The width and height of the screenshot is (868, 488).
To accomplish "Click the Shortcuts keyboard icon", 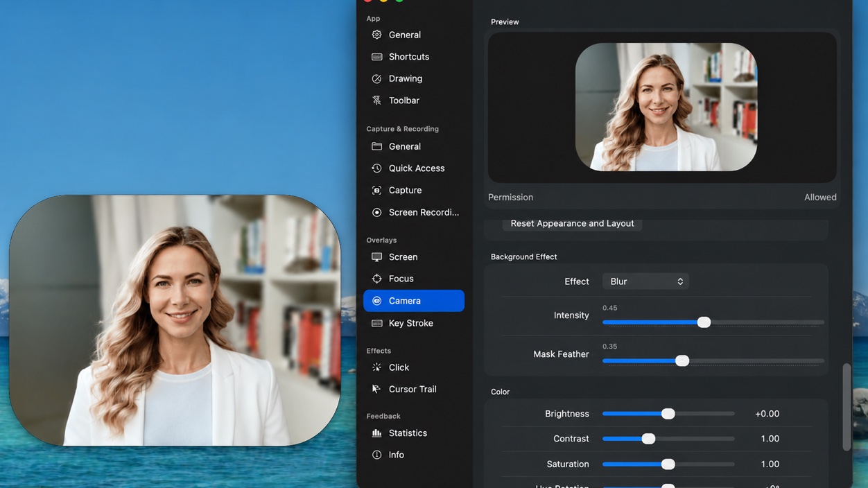I will pyautogui.click(x=376, y=57).
